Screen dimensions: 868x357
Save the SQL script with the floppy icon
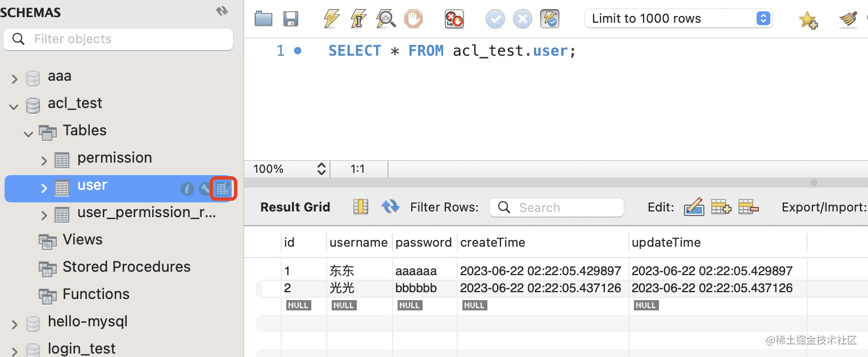291,19
